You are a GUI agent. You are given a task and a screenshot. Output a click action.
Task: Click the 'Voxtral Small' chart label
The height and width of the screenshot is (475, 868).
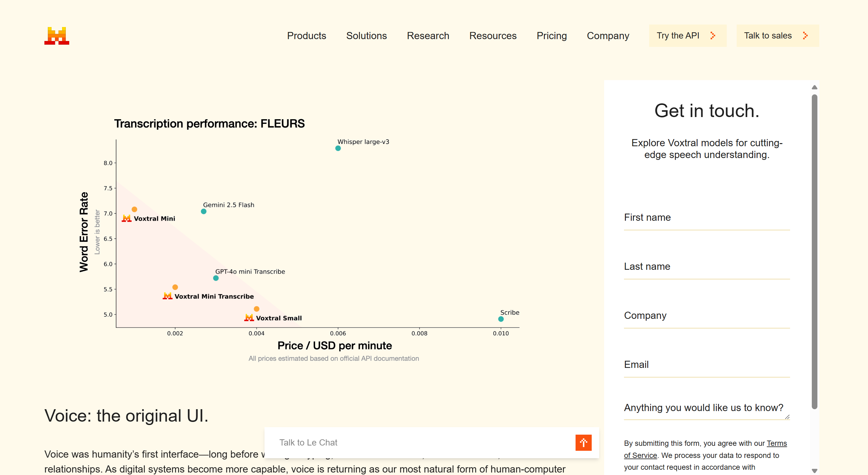[279, 318]
